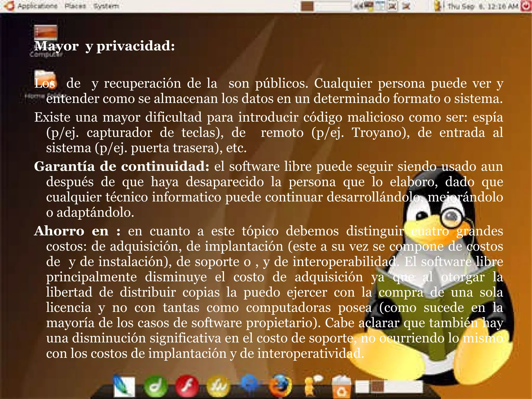Click the heading 'Mayor y privacidad:'
Viewport: 532px width, 399px height.
click(x=104, y=46)
